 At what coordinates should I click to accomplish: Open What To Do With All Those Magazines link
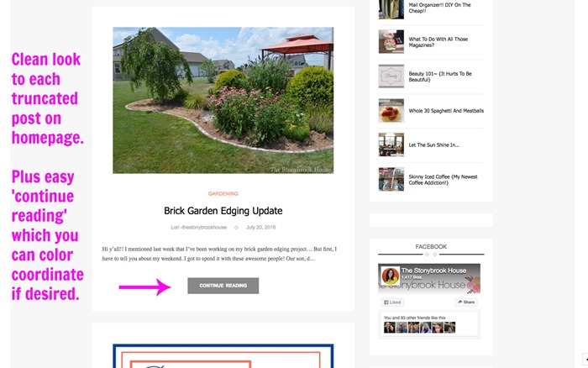pyautogui.click(x=438, y=42)
